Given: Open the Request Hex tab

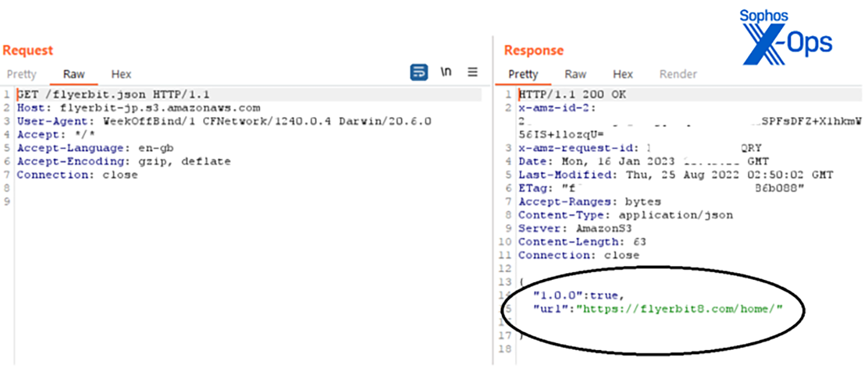Looking at the screenshot, I should [121, 74].
